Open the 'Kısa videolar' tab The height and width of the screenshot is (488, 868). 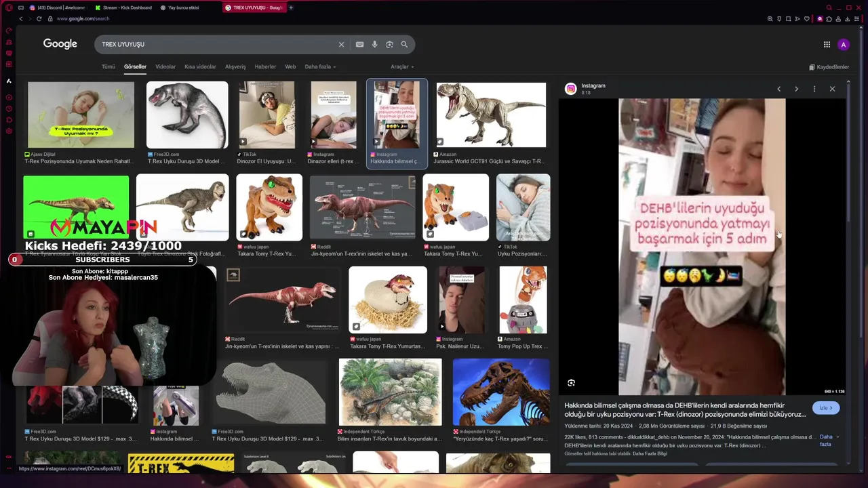coord(200,67)
